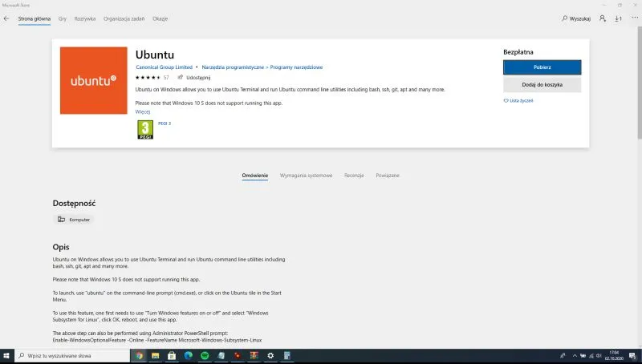Click Dodaj do koszyka button
Screen dimensions: 642x364
point(542,85)
